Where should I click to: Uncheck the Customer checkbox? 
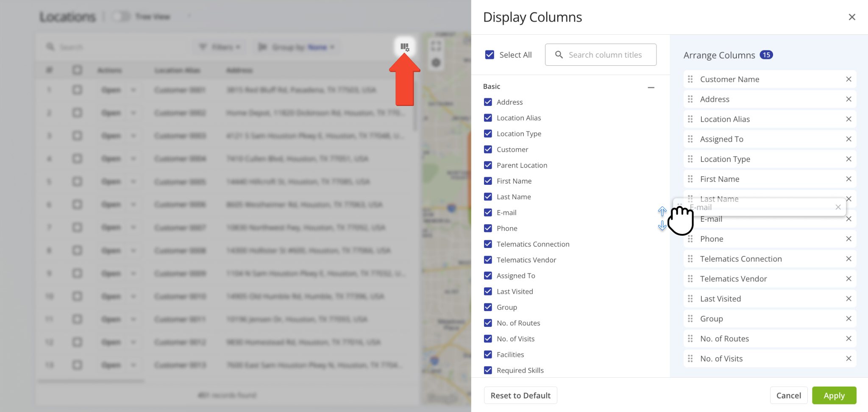pyautogui.click(x=488, y=149)
